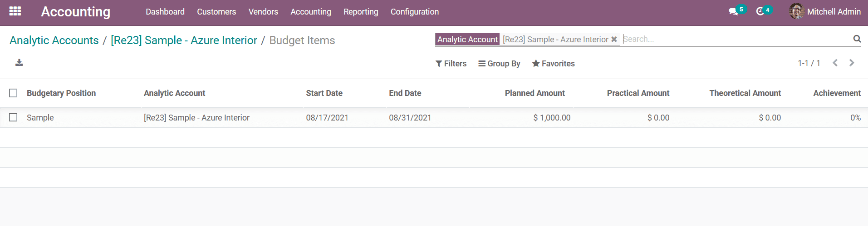Image resolution: width=868 pixels, height=226 pixels.
Task: Click the Accounting app title
Action: [x=76, y=12]
